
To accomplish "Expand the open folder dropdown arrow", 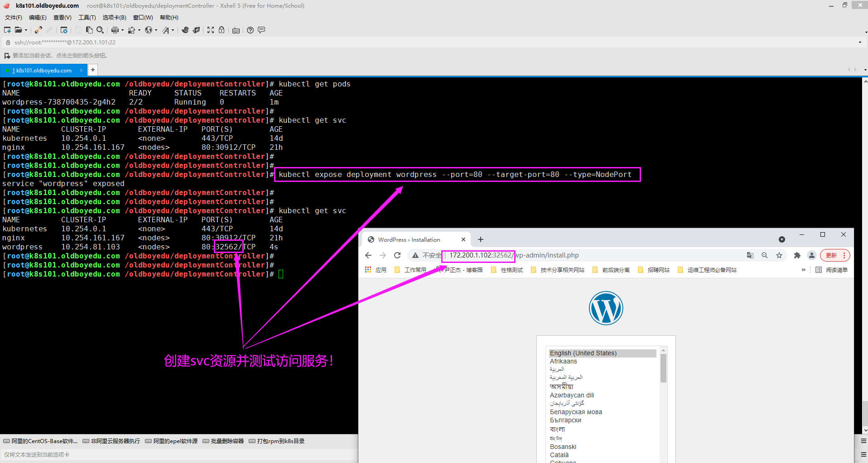I will pos(26,30).
